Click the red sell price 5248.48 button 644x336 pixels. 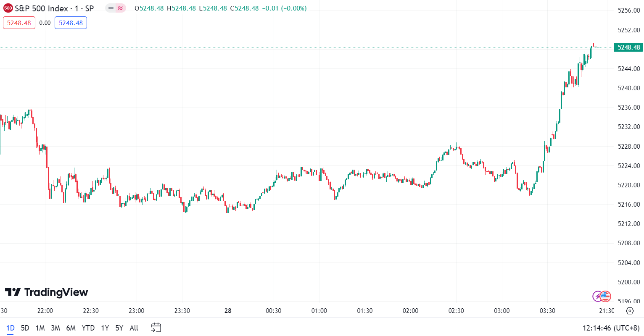(x=19, y=23)
